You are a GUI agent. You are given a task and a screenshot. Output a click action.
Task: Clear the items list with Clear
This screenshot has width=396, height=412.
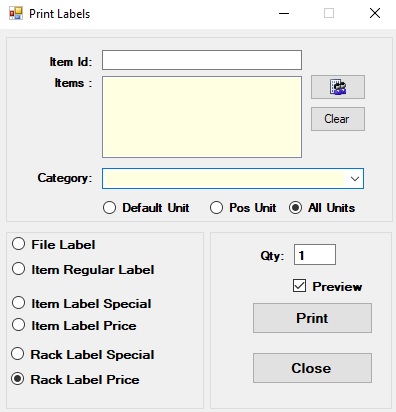[338, 119]
